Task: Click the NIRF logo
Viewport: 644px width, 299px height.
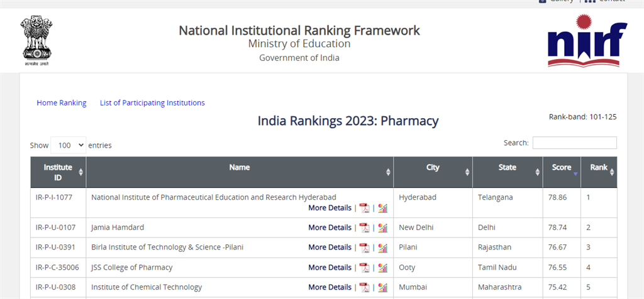Action: (587, 41)
